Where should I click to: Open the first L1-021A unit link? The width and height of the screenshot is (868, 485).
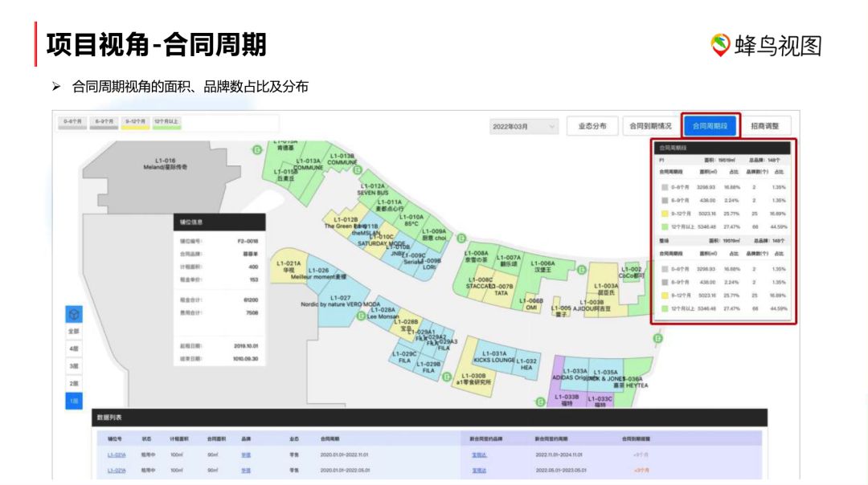(117, 454)
